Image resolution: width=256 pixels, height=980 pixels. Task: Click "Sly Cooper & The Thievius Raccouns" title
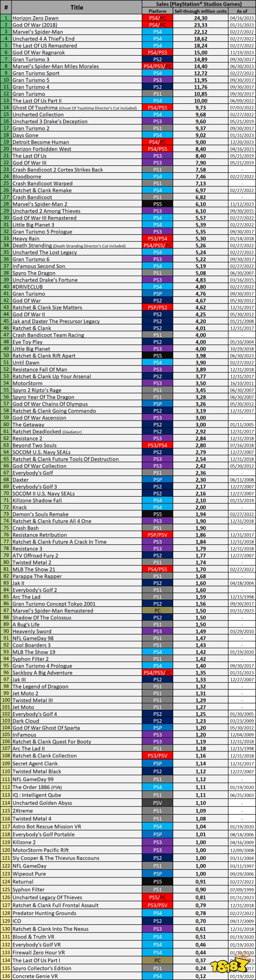(56, 858)
